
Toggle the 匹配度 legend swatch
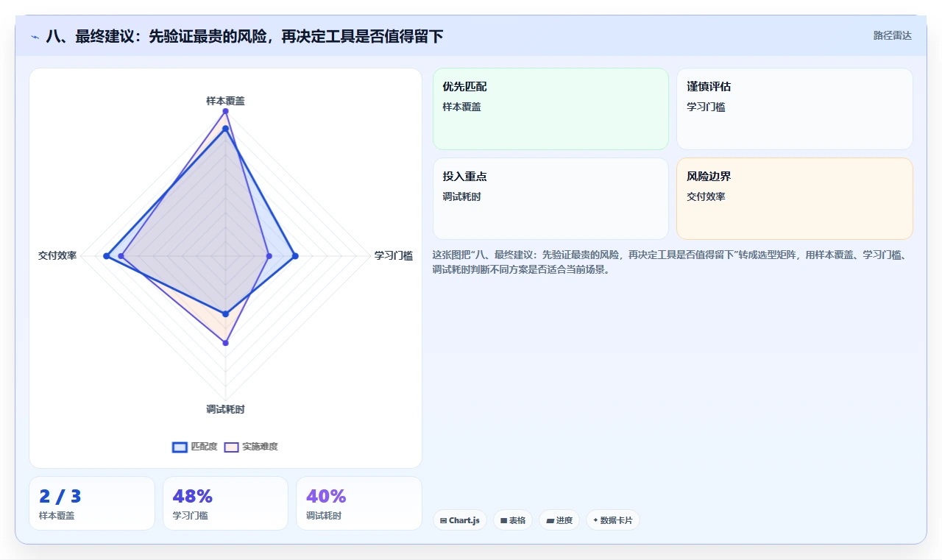tap(180, 447)
